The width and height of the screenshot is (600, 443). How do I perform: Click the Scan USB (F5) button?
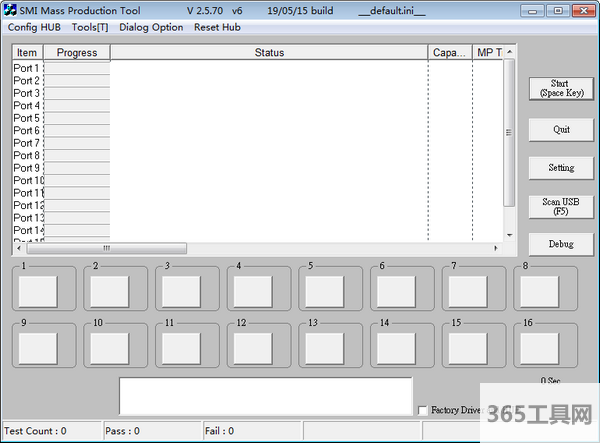(561, 206)
